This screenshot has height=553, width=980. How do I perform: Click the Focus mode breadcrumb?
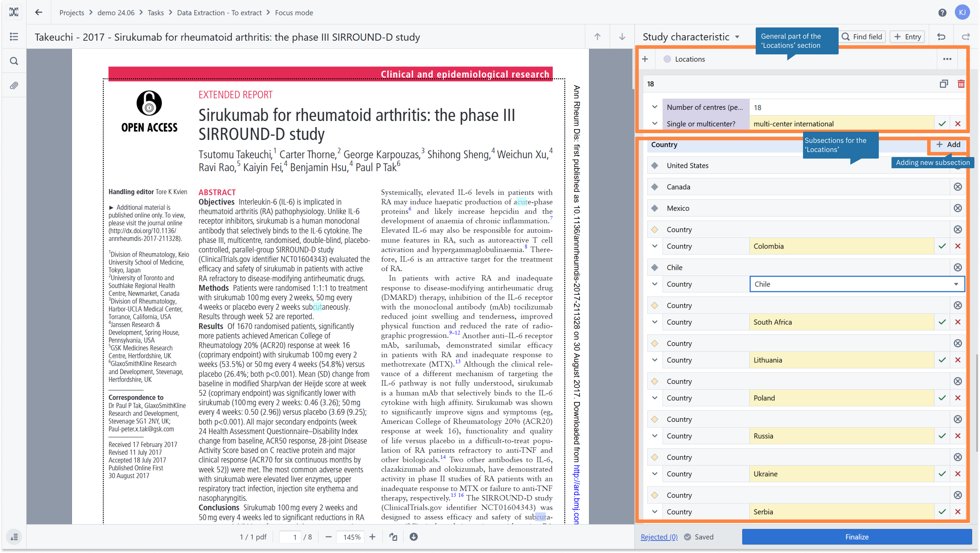coord(294,12)
